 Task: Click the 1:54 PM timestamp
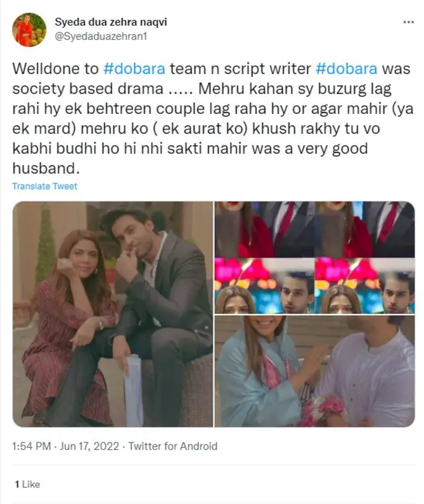pos(32,446)
